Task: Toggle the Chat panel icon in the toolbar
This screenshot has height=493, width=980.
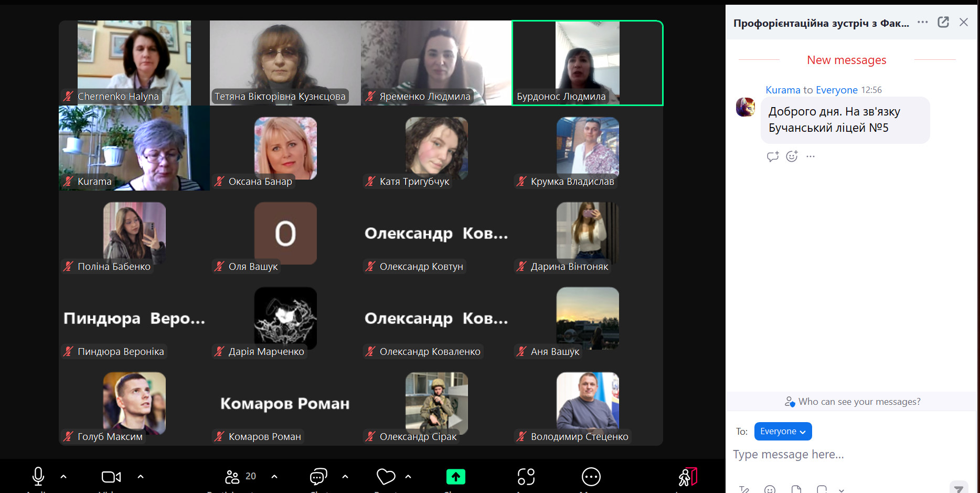Action: click(318, 477)
